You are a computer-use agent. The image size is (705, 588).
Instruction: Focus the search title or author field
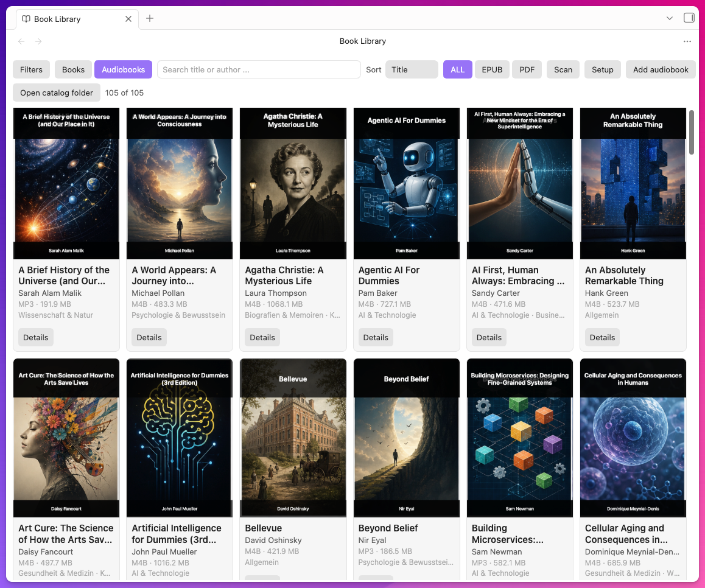(x=259, y=69)
